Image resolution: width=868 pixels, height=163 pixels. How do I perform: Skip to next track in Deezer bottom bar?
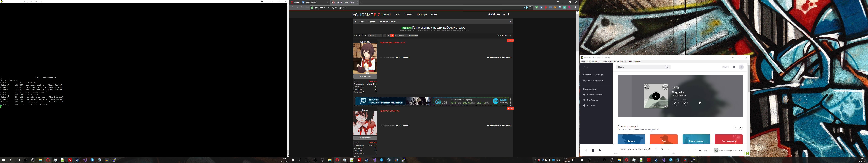coord(600,150)
